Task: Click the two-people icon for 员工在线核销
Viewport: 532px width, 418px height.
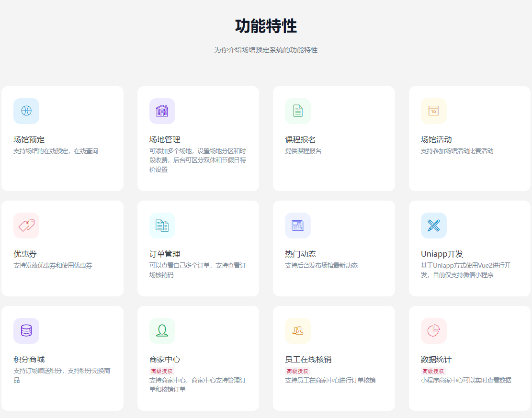Action: click(x=298, y=330)
